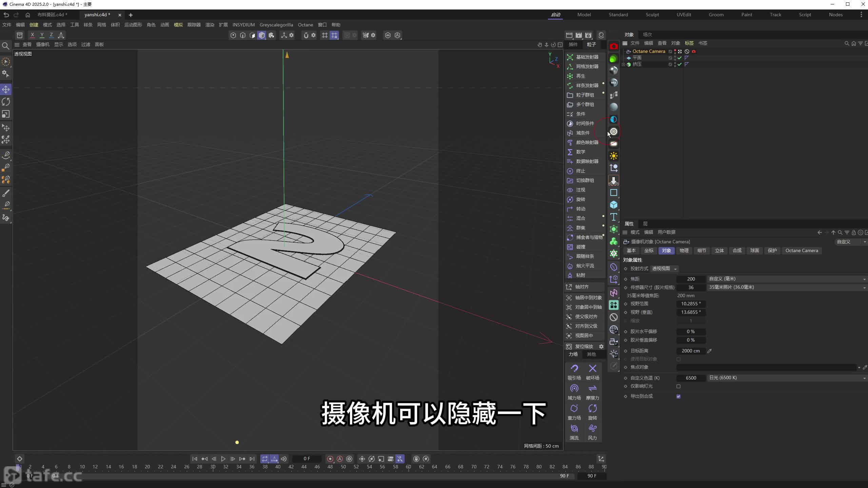This screenshot has height=488, width=868.
Task: Select the Attractor force (吸引场)
Action: point(574,372)
